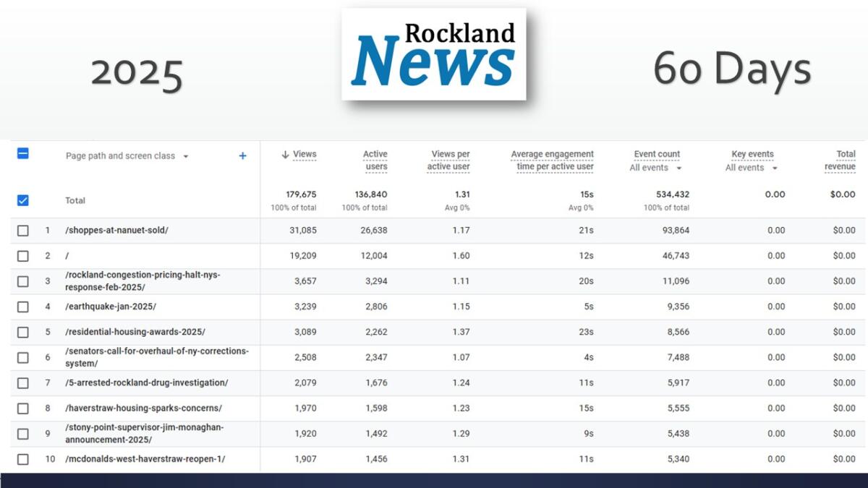Click the stony-point-supervisor-jim-monaghan path
The image size is (868, 488).
(145, 434)
